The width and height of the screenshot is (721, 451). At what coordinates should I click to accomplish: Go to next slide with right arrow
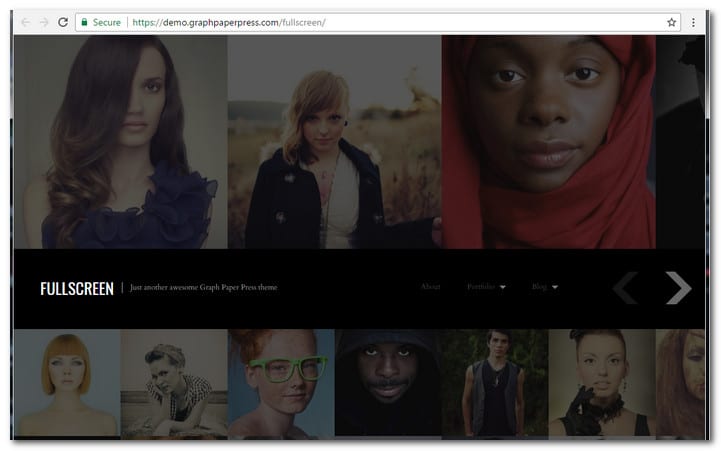pyautogui.click(x=678, y=288)
